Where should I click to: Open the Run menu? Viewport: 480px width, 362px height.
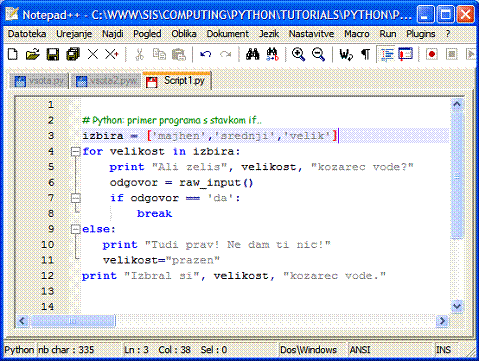(x=388, y=34)
